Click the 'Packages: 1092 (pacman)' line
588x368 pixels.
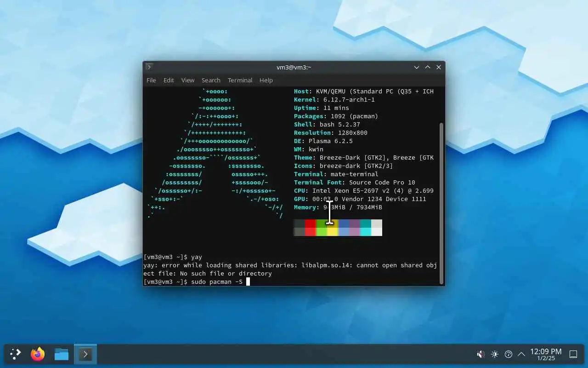pyautogui.click(x=336, y=116)
